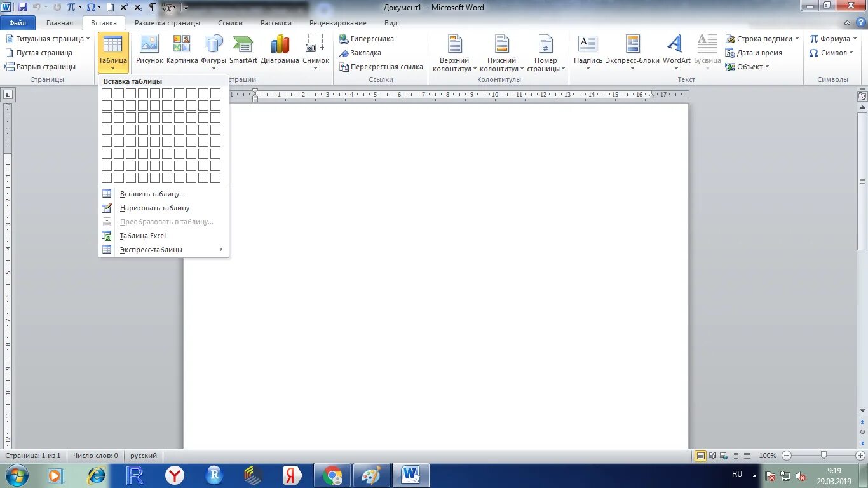The width and height of the screenshot is (868, 488).
Task: Insert a Перекрестная ссылка cross-reference
Action: (x=381, y=67)
